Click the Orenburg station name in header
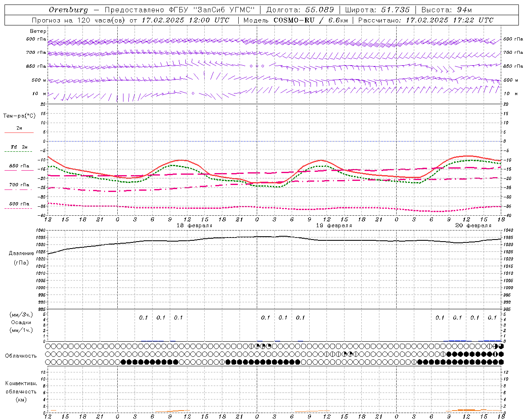 click(x=68, y=10)
